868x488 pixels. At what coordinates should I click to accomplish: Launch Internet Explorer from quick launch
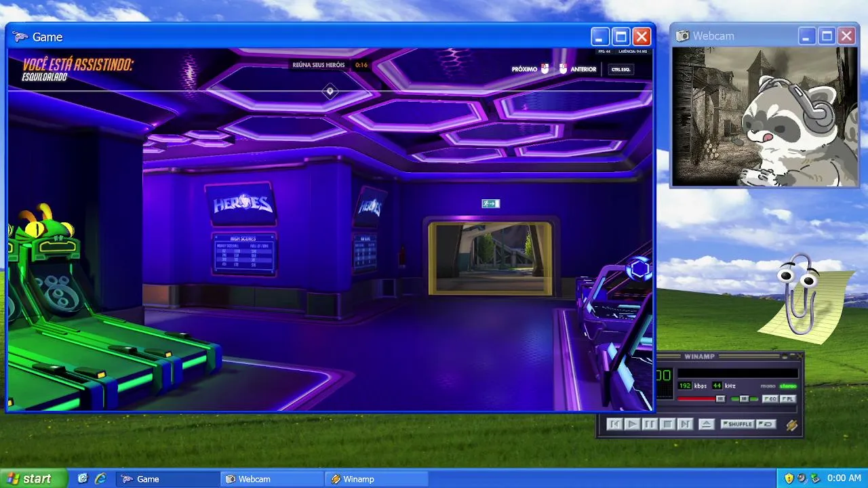pos(100,479)
